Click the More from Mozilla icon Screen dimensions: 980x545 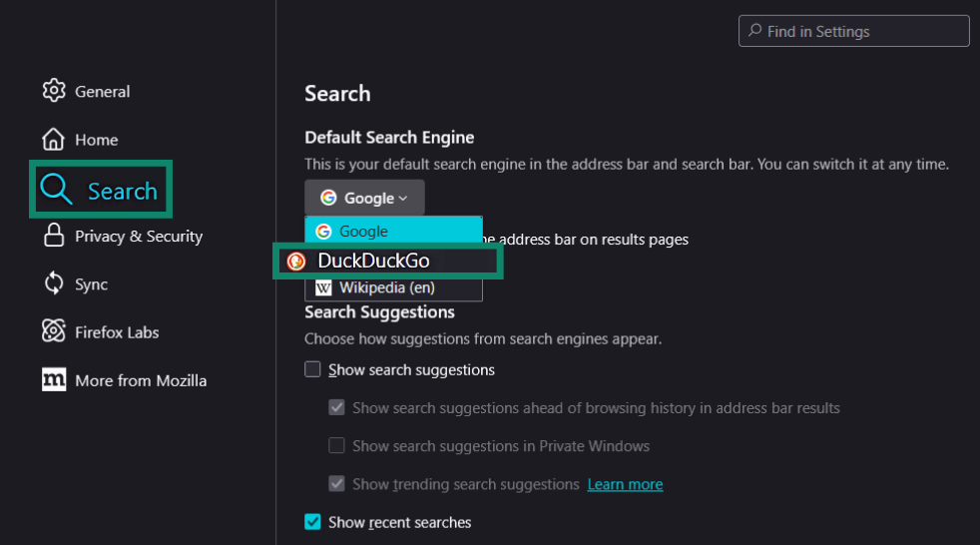coord(54,380)
